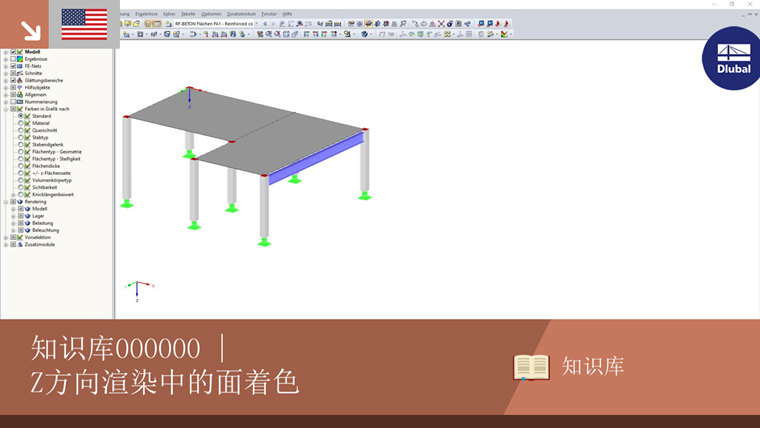Viewport: 760px width, 428px height.
Task: Click the Fenster menu
Action: point(269,14)
